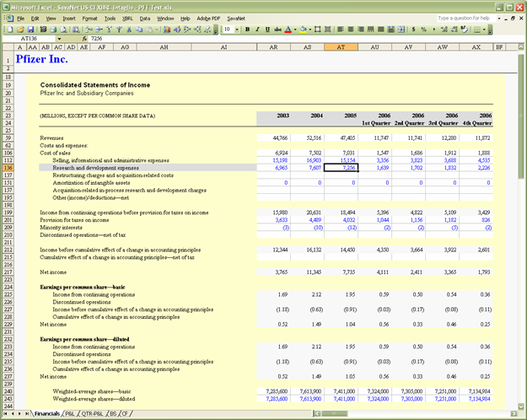Select the row 136 header
The image size is (527, 420).
point(8,168)
